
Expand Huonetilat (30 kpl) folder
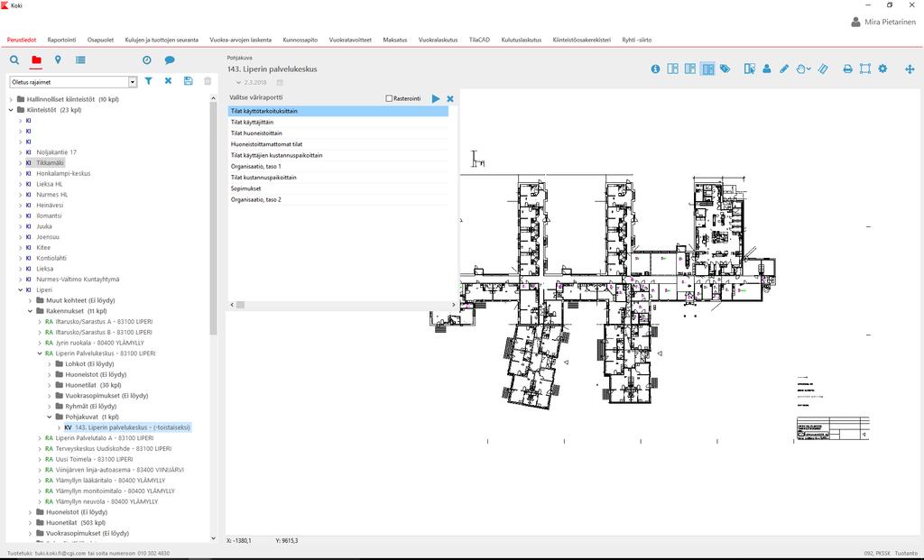pos(50,386)
